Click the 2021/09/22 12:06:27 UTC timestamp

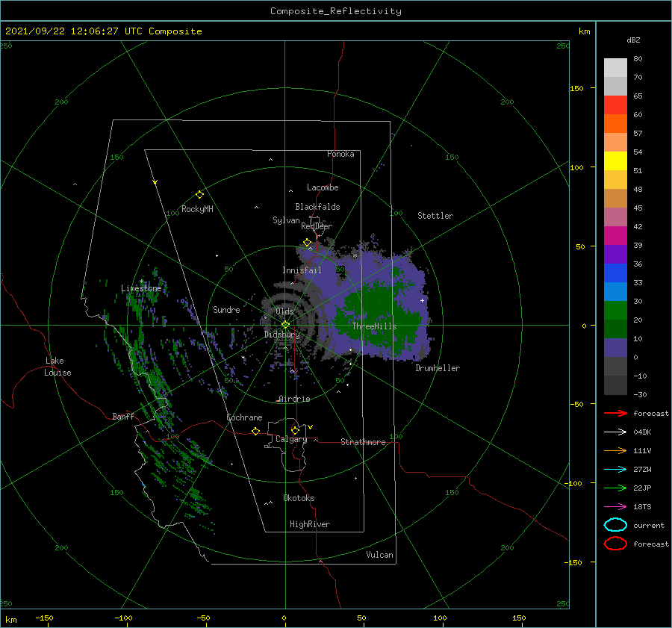coord(103,31)
